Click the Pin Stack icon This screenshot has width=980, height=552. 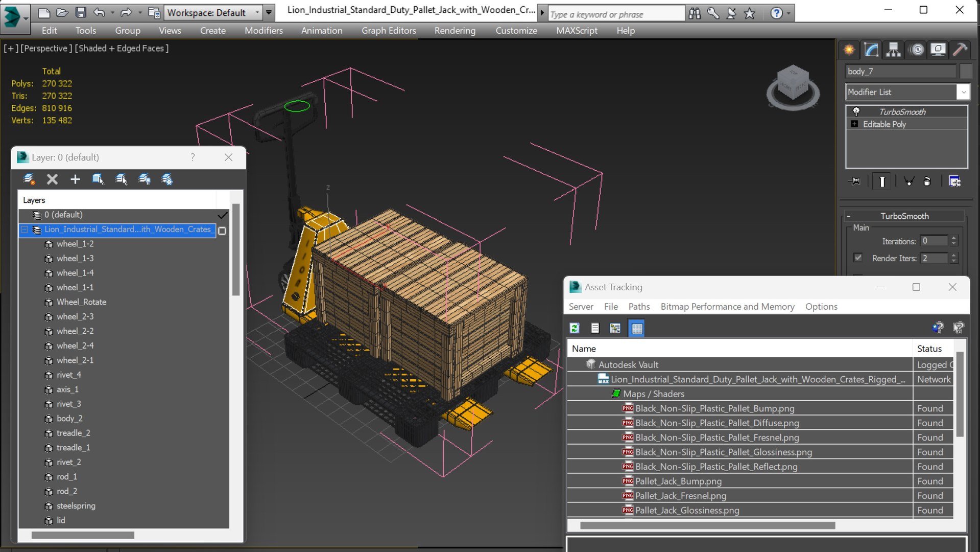pyautogui.click(x=854, y=181)
